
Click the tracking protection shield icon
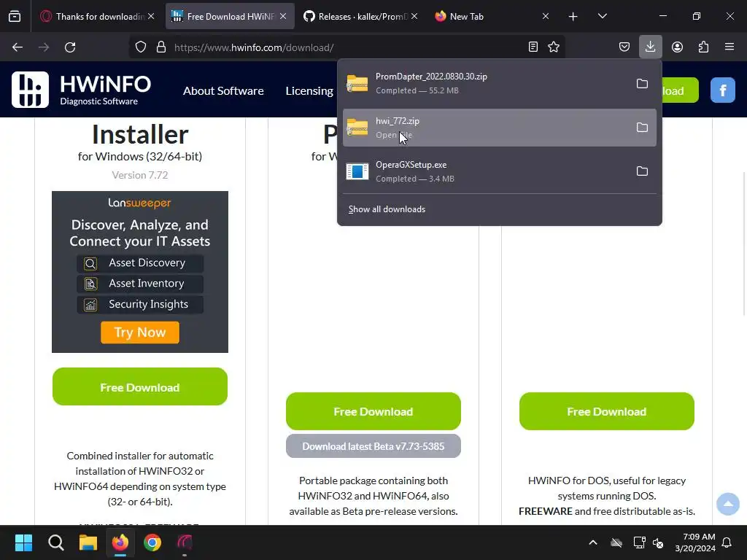coord(141,47)
